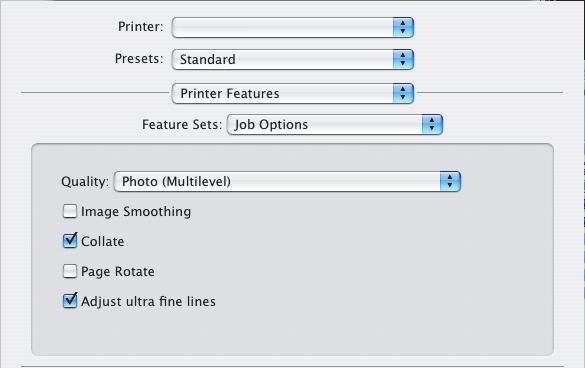Enable the Page Rotate checkbox
Image resolution: width=585 pixels, height=368 pixels.
pos(70,271)
